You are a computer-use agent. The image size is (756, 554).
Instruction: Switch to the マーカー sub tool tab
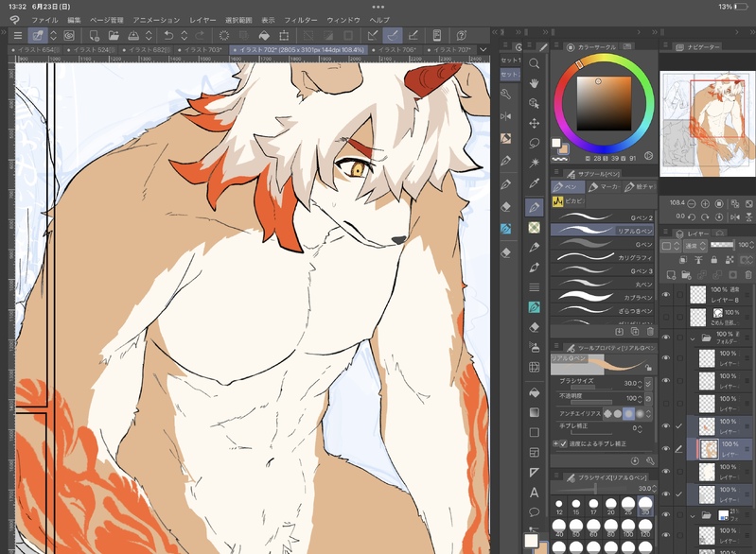604,186
